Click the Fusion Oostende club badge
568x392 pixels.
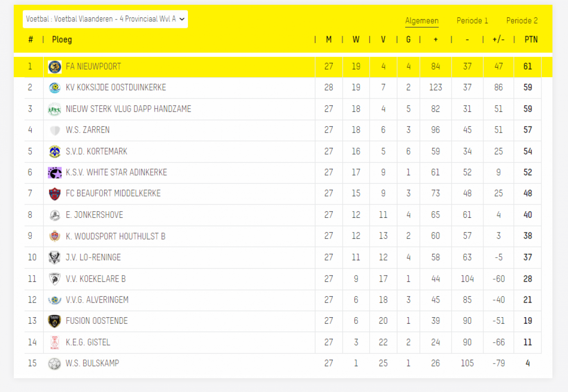tap(55, 321)
